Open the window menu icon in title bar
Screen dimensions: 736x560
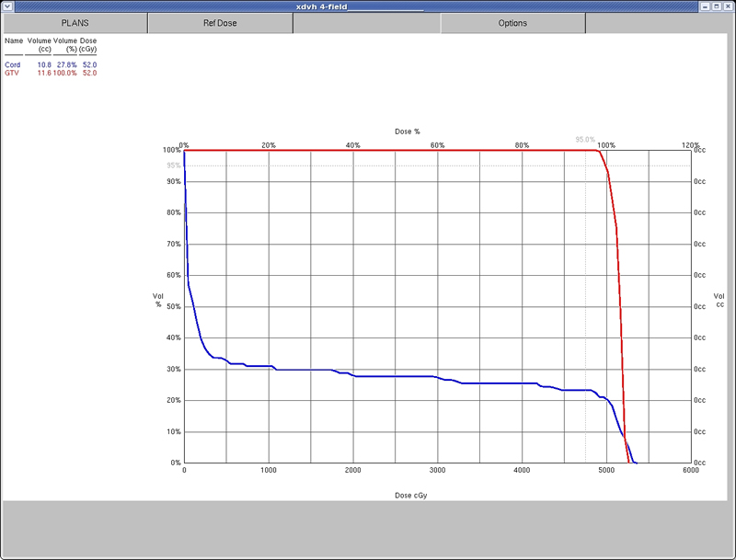[x=7, y=6]
